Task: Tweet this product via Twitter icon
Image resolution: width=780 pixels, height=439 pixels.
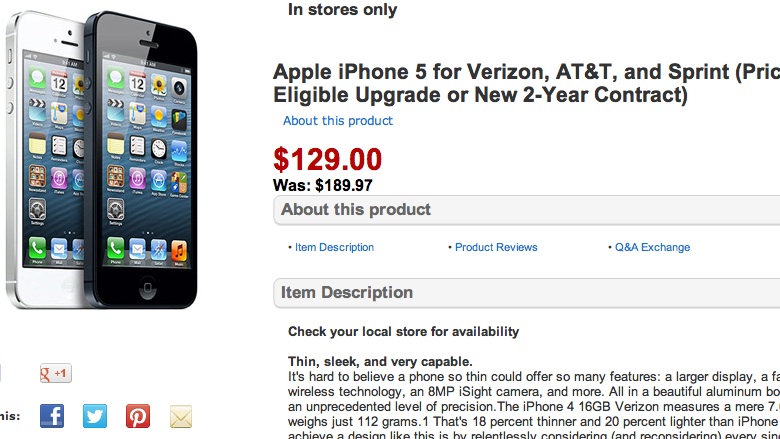Action: (x=95, y=416)
